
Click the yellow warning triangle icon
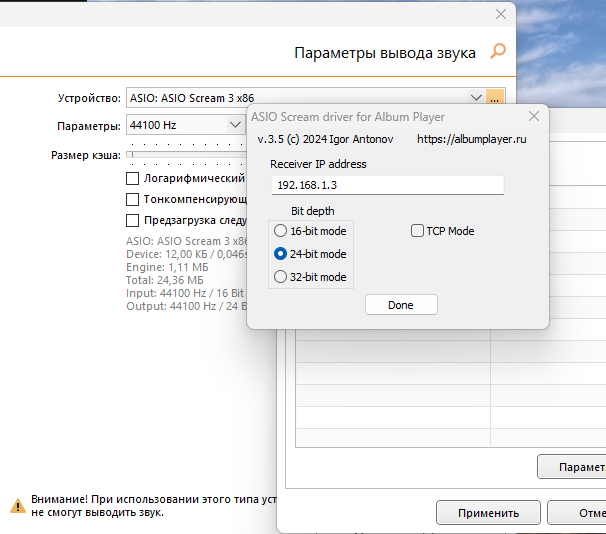pos(17,505)
